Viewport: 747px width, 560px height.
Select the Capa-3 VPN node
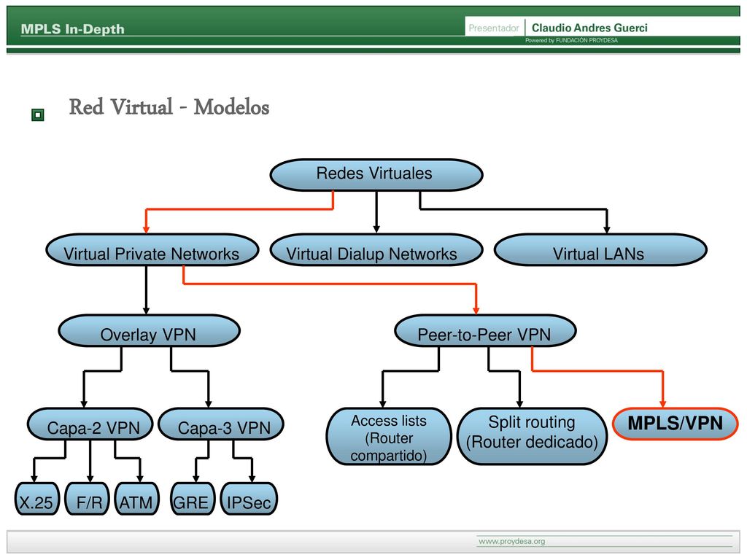pyautogui.click(x=221, y=424)
